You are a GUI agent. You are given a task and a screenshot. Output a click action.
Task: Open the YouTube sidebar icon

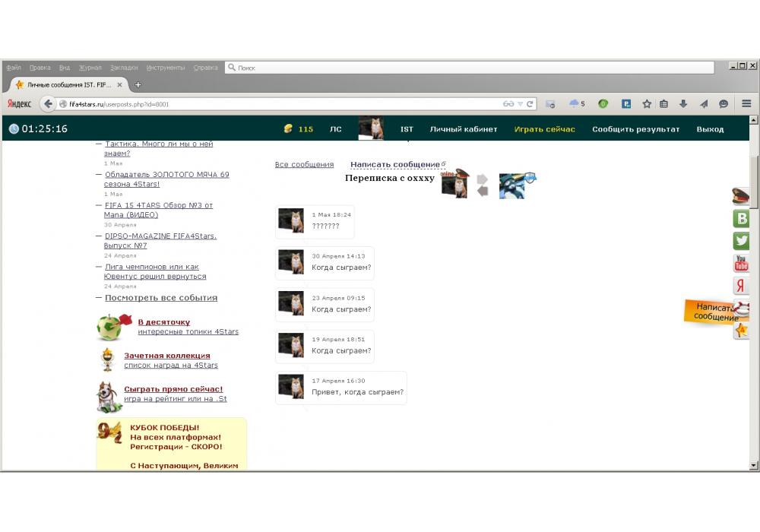pyautogui.click(x=741, y=264)
